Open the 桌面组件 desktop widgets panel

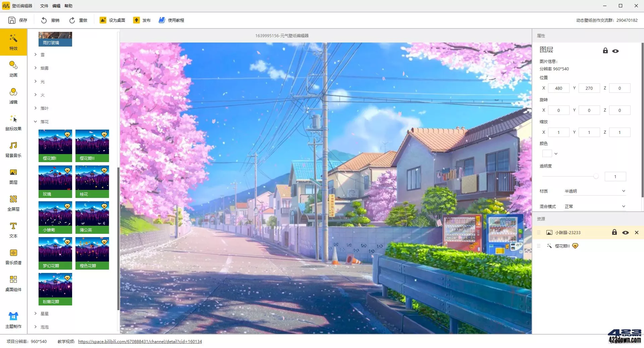[13, 283]
